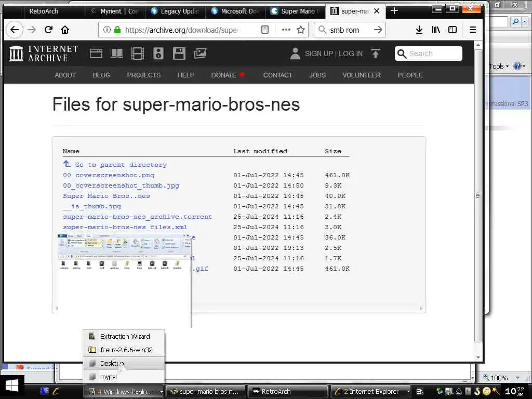Open 00_coverscreenshot_thumb.jpg link
This screenshot has height=399, width=532.
[x=121, y=185]
